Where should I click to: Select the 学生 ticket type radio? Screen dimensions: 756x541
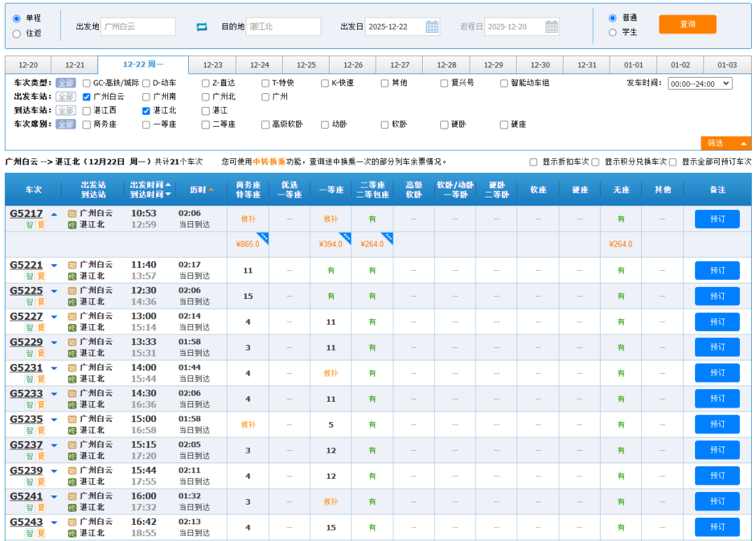(612, 32)
